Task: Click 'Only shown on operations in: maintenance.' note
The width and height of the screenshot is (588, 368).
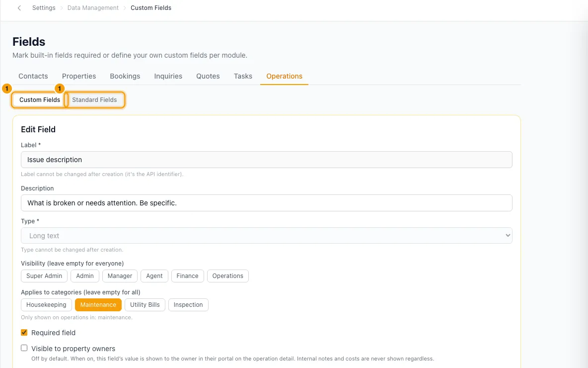Action: coord(76,317)
